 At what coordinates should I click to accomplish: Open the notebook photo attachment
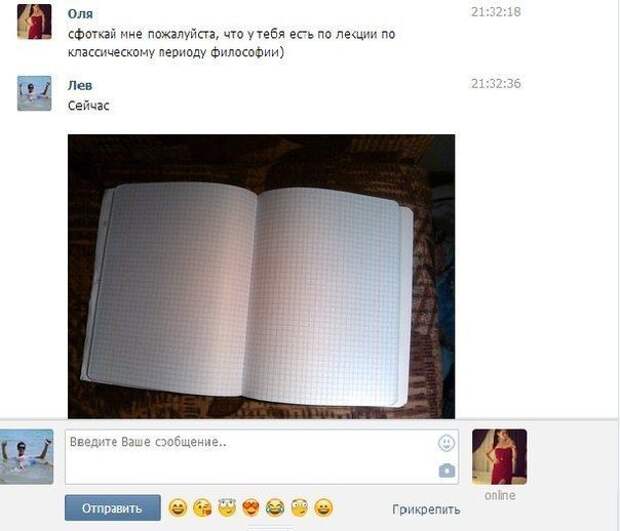point(261,276)
